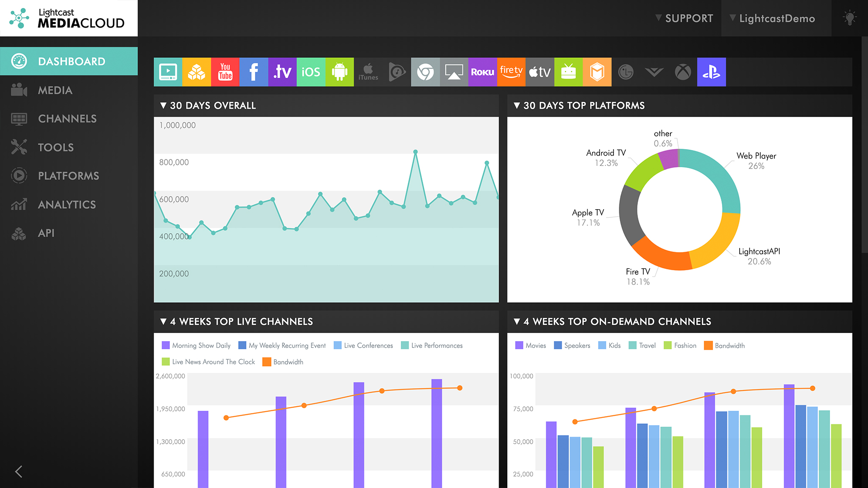The image size is (868, 488).
Task: Go to Analytics in the sidebar
Action: [66, 204]
